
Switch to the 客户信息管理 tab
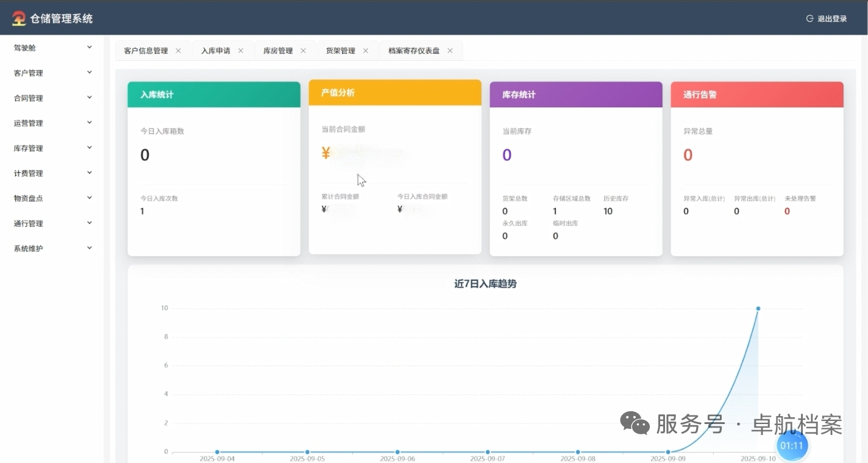(146, 51)
